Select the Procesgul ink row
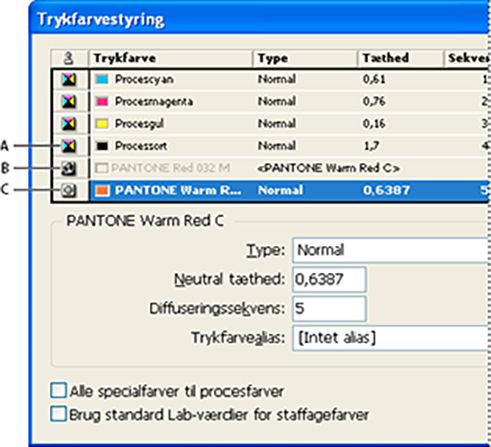The height and width of the screenshot is (447, 491). (x=270, y=124)
